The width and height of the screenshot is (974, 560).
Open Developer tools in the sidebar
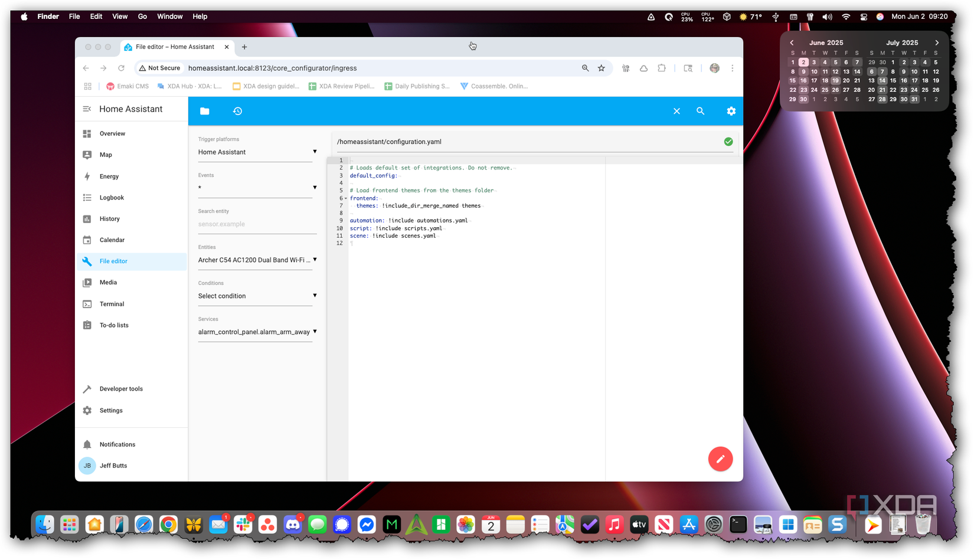[x=132, y=389]
